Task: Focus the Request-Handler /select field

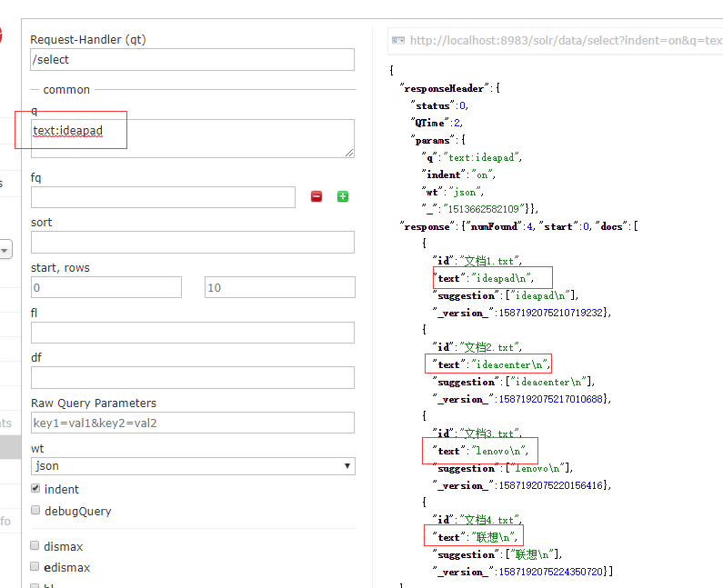Action: click(x=192, y=59)
